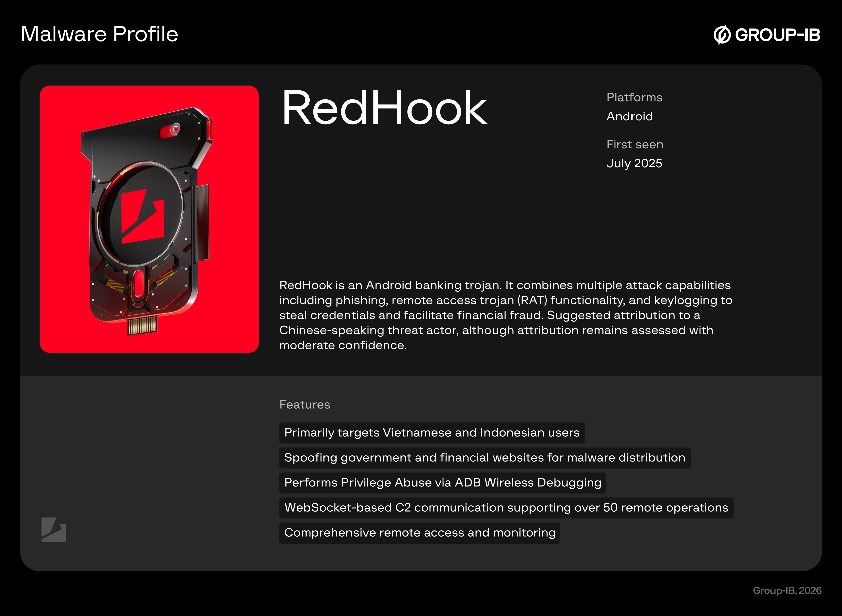Click the RedHook description paragraph

pyautogui.click(x=506, y=315)
